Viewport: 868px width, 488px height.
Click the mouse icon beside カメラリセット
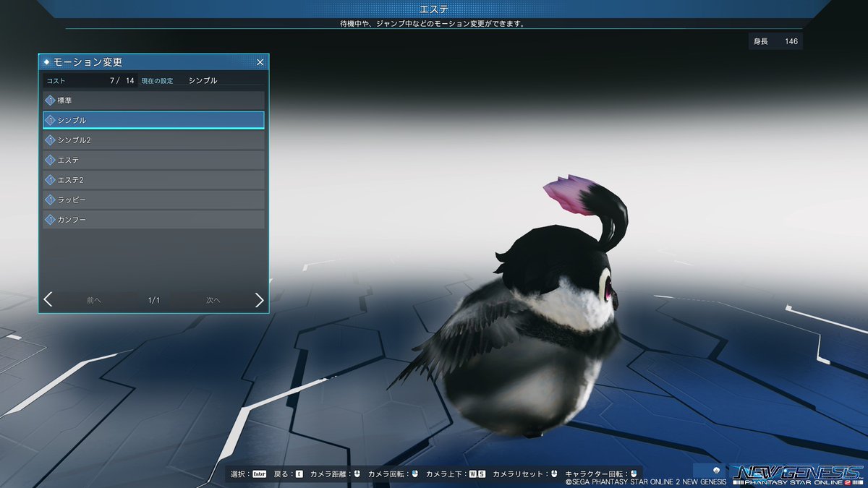553,474
